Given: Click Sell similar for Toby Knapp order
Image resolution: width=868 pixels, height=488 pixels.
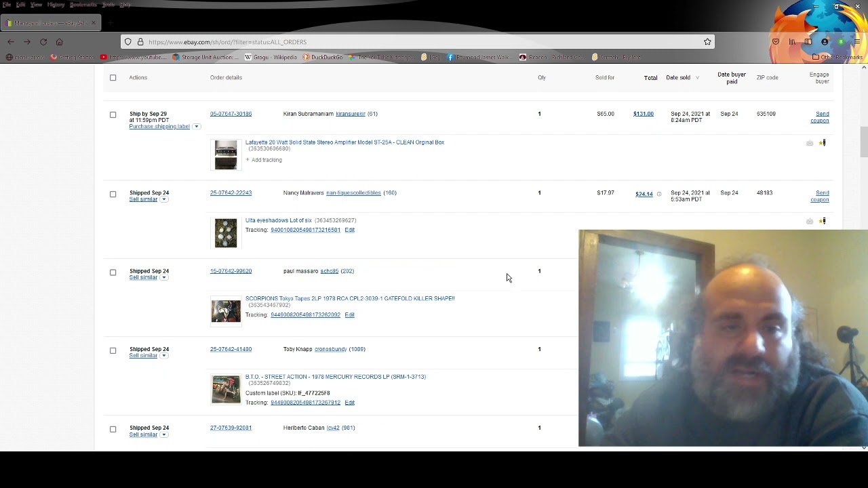Looking at the screenshot, I should [x=143, y=356].
